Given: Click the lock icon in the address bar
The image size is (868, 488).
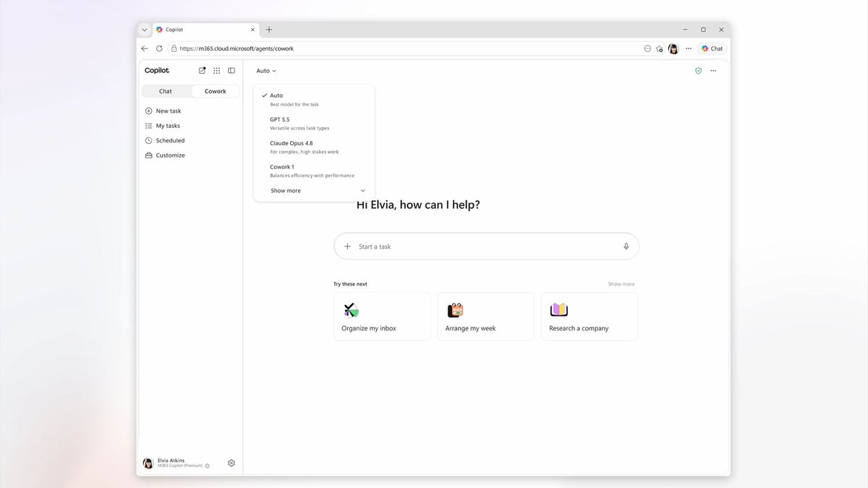Looking at the screenshot, I should click(174, 48).
